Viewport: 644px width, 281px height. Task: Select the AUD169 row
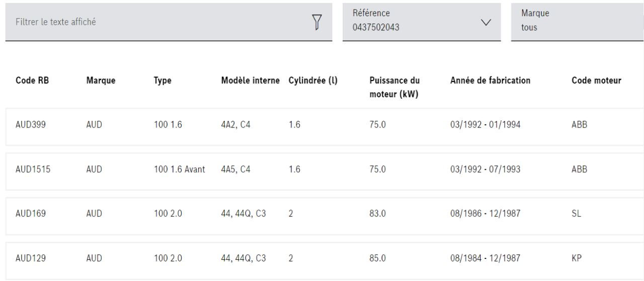[x=31, y=214]
